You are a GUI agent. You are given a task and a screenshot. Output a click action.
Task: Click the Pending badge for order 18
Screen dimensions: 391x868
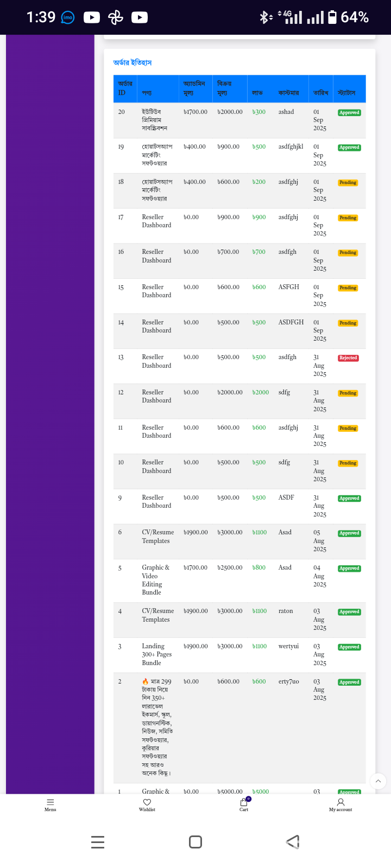[x=348, y=183]
